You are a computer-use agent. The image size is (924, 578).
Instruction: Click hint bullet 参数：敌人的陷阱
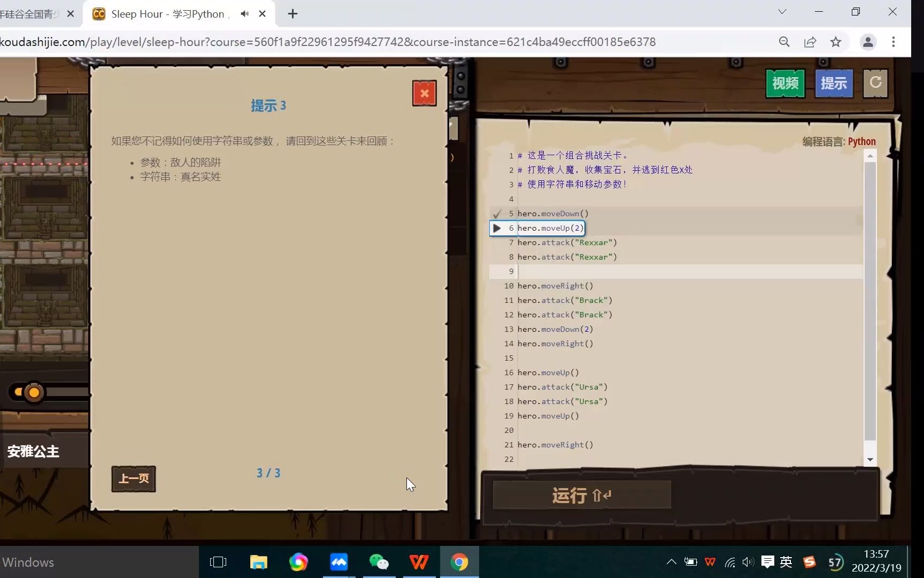point(180,162)
